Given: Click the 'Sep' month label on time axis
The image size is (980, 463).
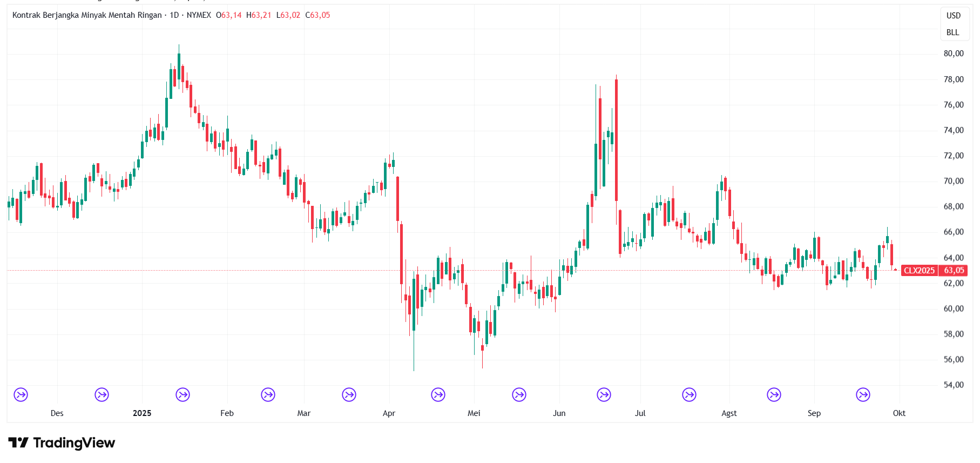Looking at the screenshot, I should pos(814,413).
